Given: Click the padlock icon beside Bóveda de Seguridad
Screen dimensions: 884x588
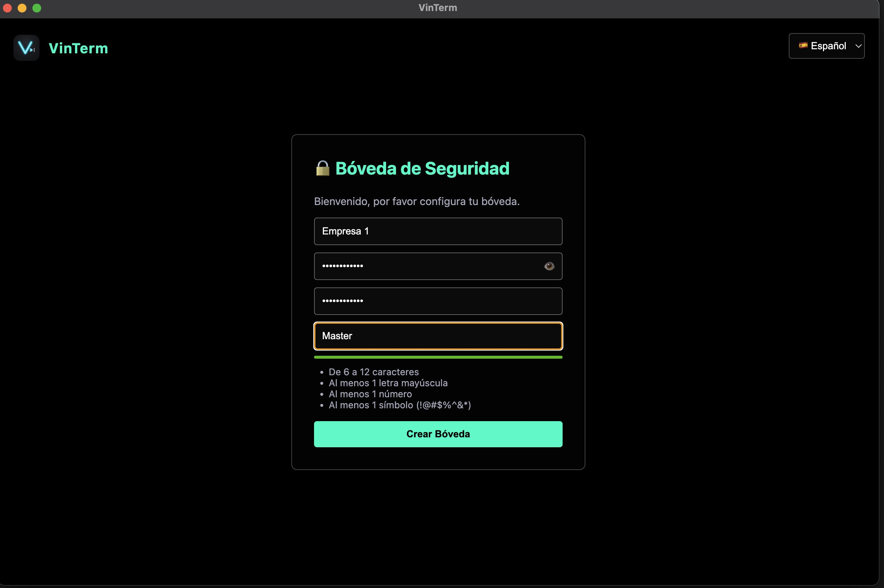Looking at the screenshot, I should tap(322, 168).
